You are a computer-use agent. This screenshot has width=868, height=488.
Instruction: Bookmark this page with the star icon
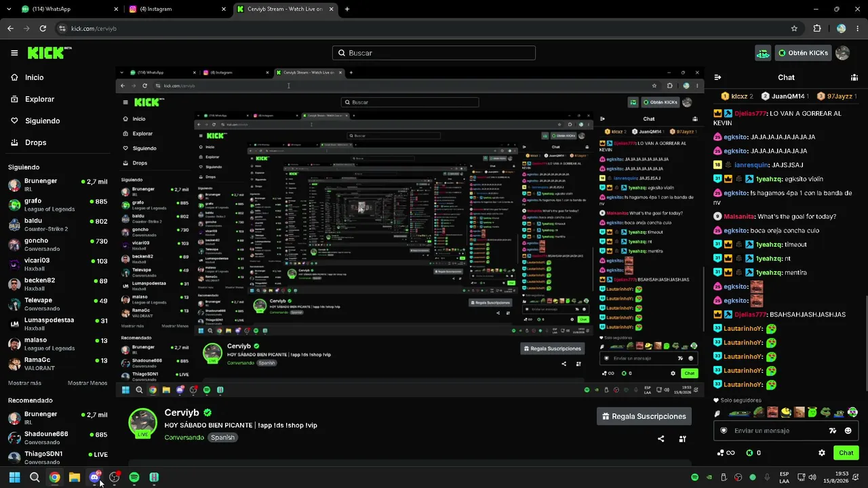point(794,28)
